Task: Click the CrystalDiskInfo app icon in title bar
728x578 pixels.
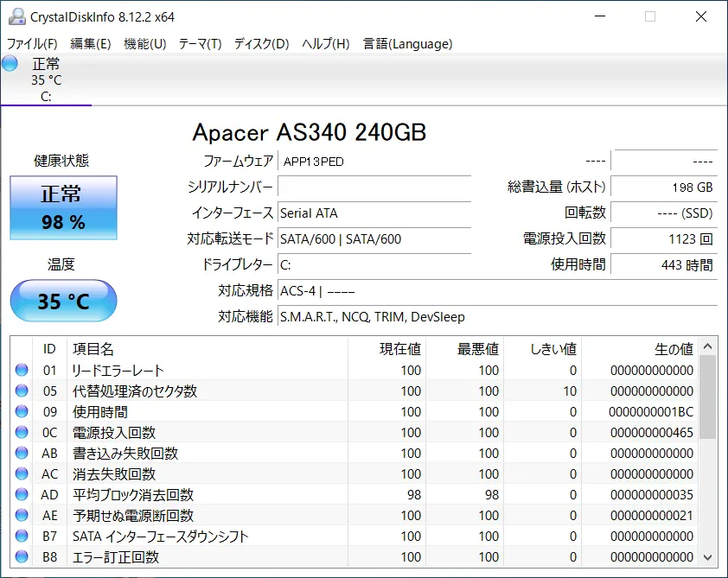Action: coord(17,16)
